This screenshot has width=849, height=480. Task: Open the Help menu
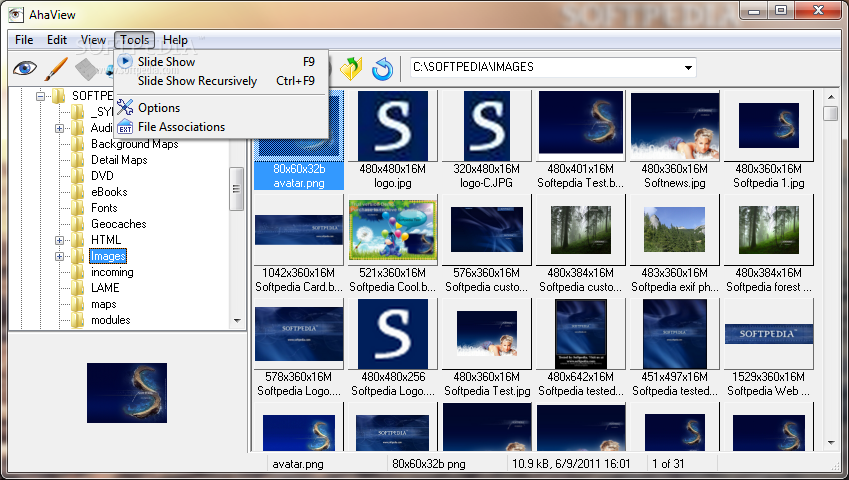point(175,40)
